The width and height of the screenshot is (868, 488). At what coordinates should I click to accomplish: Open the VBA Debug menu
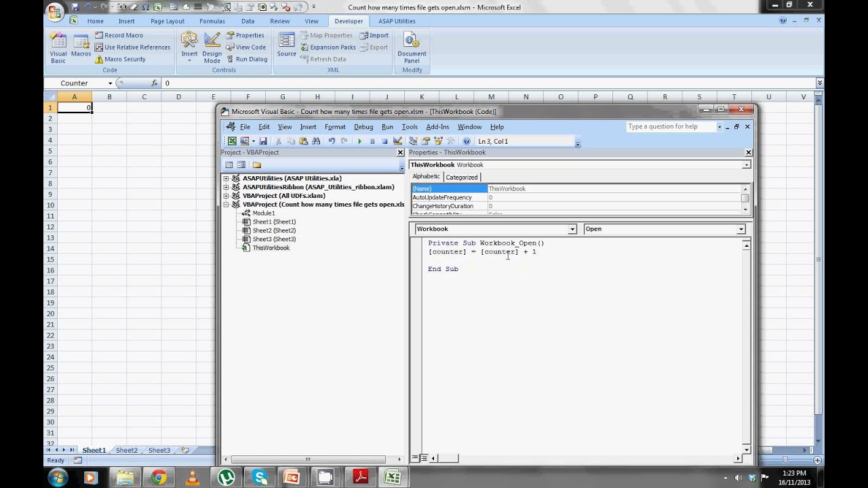click(x=363, y=127)
